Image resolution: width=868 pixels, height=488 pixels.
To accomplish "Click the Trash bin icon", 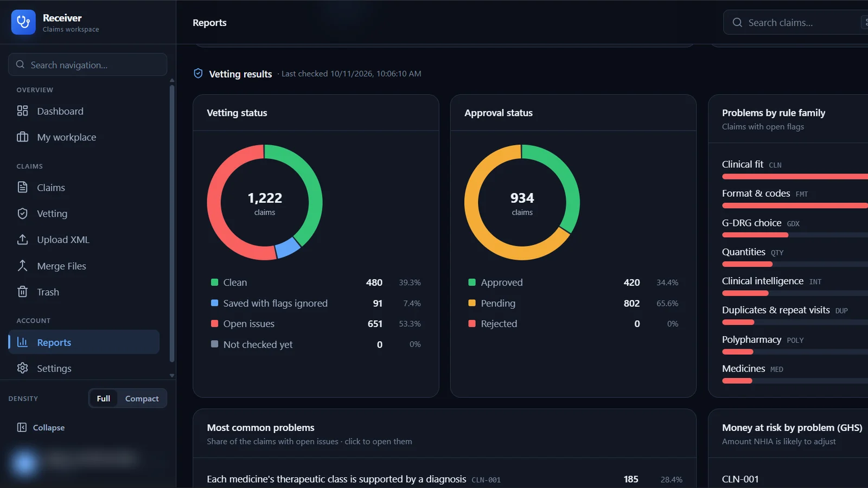I will [22, 292].
